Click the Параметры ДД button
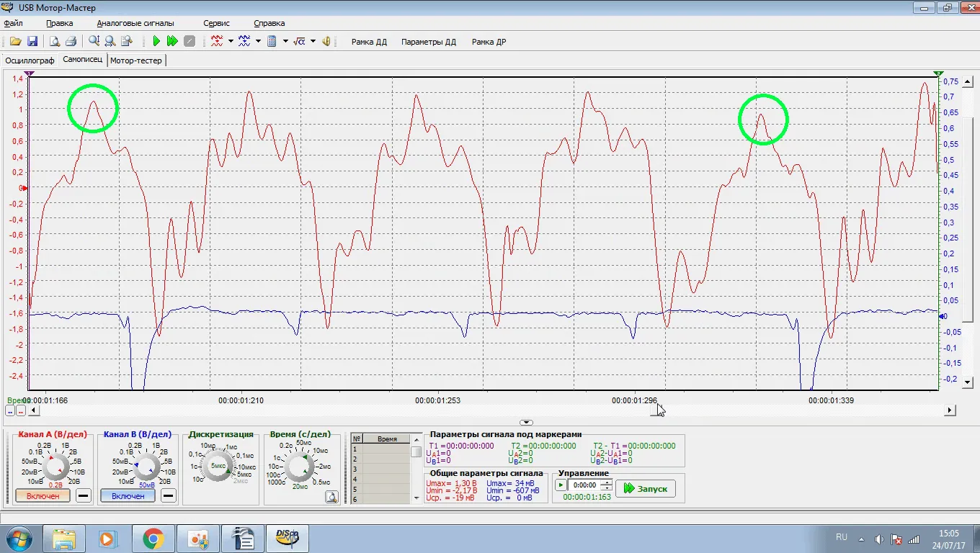 pos(429,42)
